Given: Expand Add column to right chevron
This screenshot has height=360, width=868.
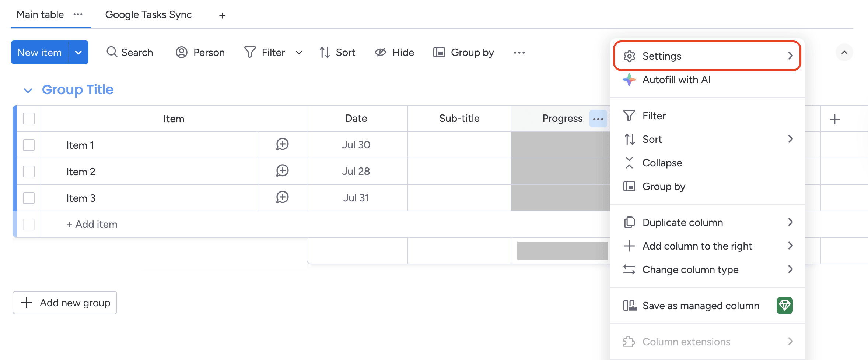Looking at the screenshot, I should (791, 246).
